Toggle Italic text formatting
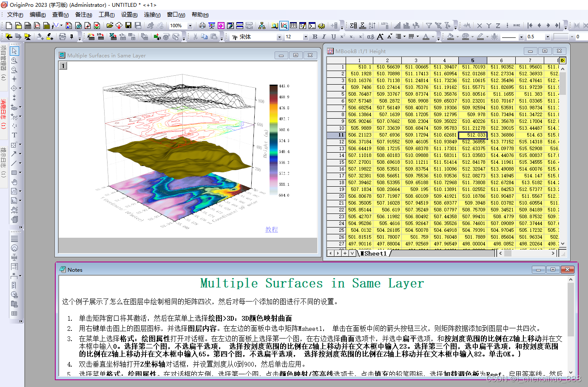 (x=324, y=37)
